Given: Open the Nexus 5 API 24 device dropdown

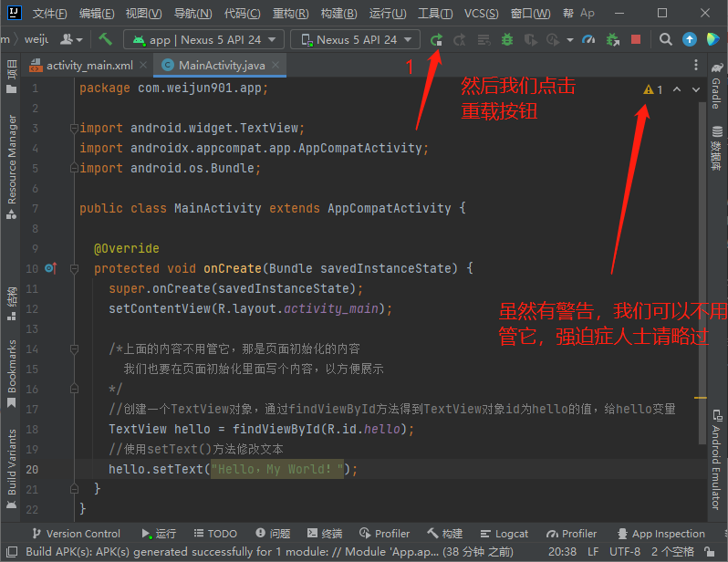Looking at the screenshot, I should coord(355,40).
